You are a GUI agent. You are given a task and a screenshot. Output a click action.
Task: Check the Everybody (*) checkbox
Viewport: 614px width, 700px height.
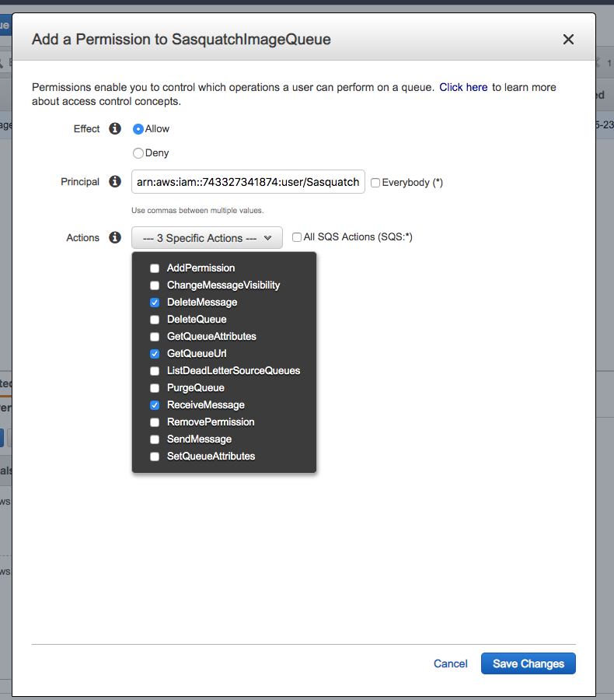point(375,183)
